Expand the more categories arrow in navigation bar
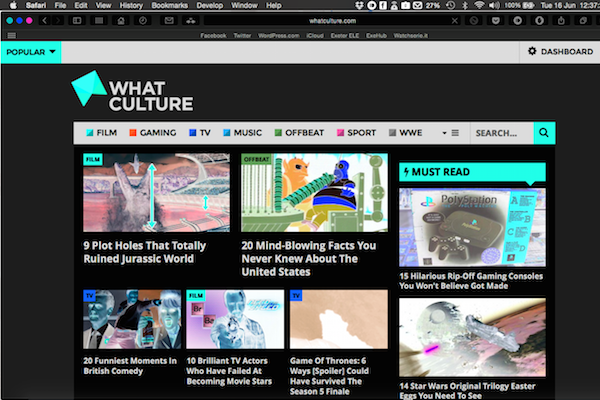The image size is (600, 400). coord(444,133)
